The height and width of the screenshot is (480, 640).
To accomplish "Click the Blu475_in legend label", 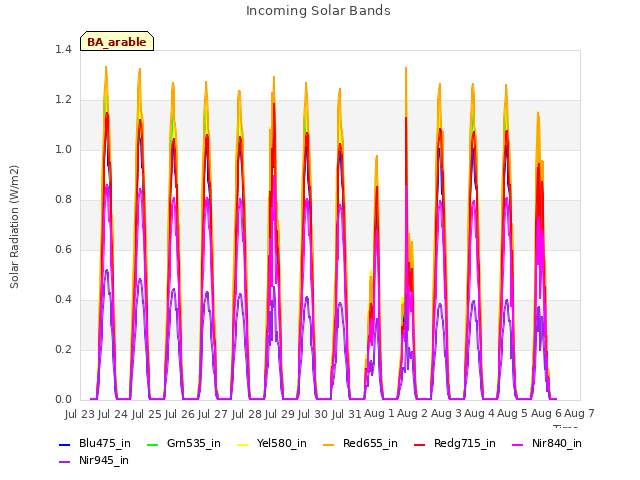I will pyautogui.click(x=104, y=444).
